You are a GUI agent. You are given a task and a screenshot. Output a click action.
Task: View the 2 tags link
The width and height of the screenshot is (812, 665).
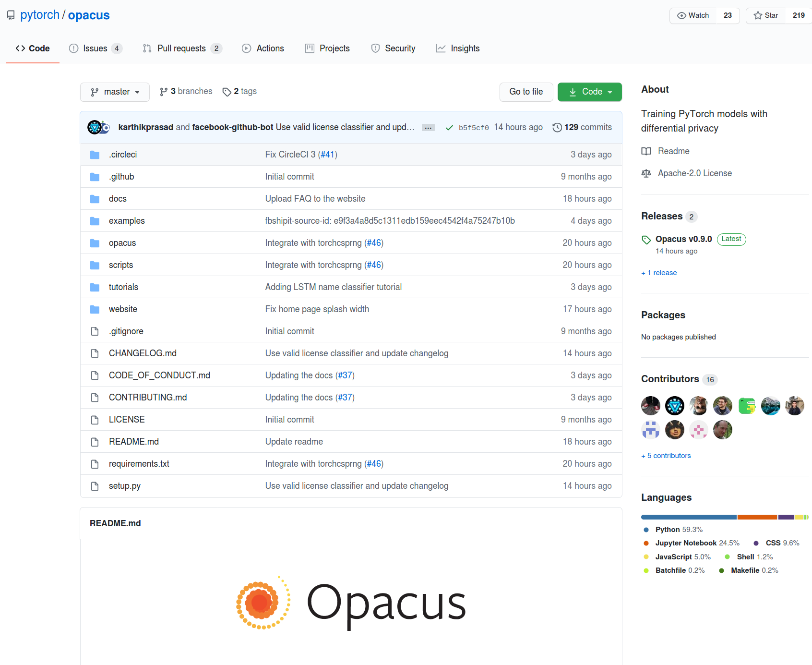coord(239,91)
